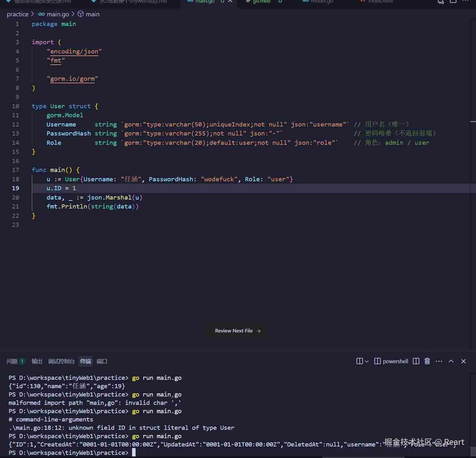The height and width of the screenshot is (458, 476).
Task: Click 'package main' on line 1
Action: pos(54,24)
